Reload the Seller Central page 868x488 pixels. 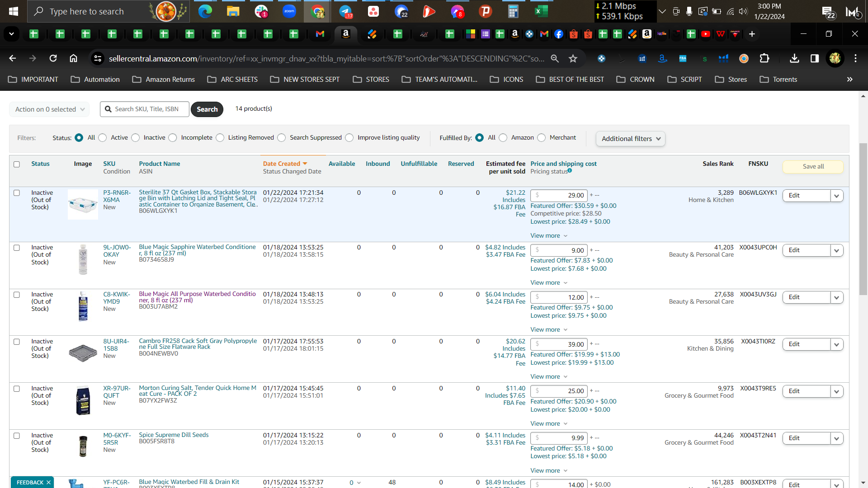(x=53, y=58)
